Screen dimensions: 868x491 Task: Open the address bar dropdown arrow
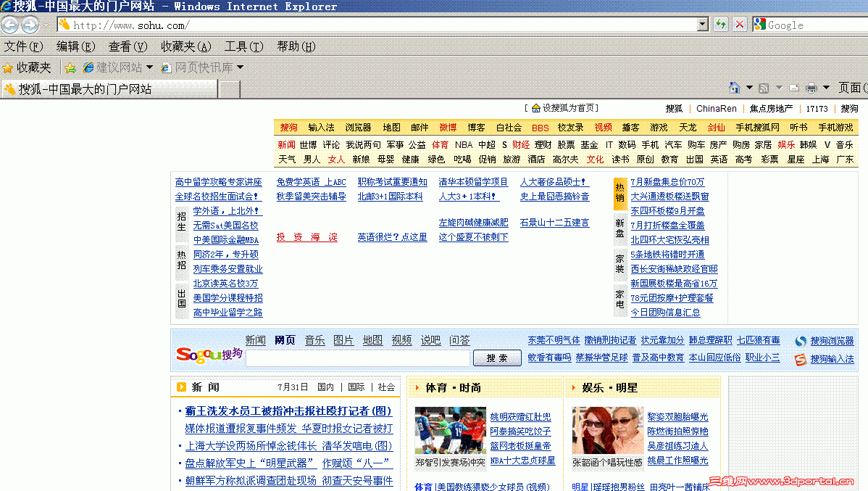tap(703, 25)
